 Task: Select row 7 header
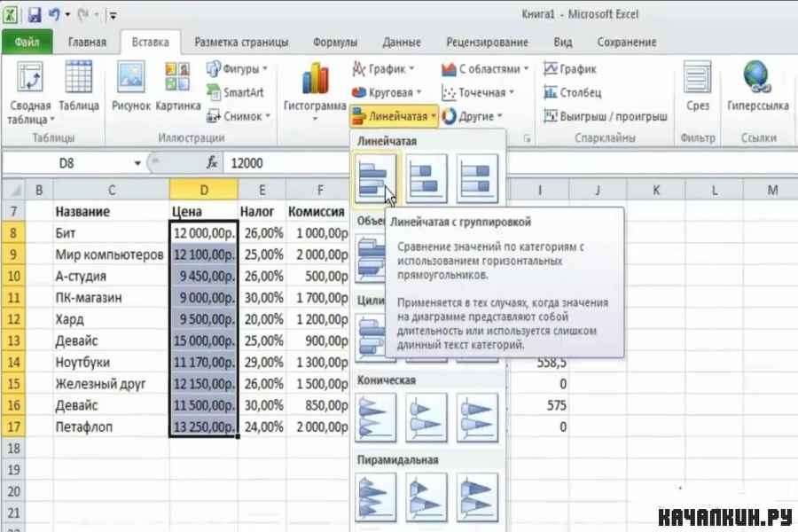click(13, 211)
